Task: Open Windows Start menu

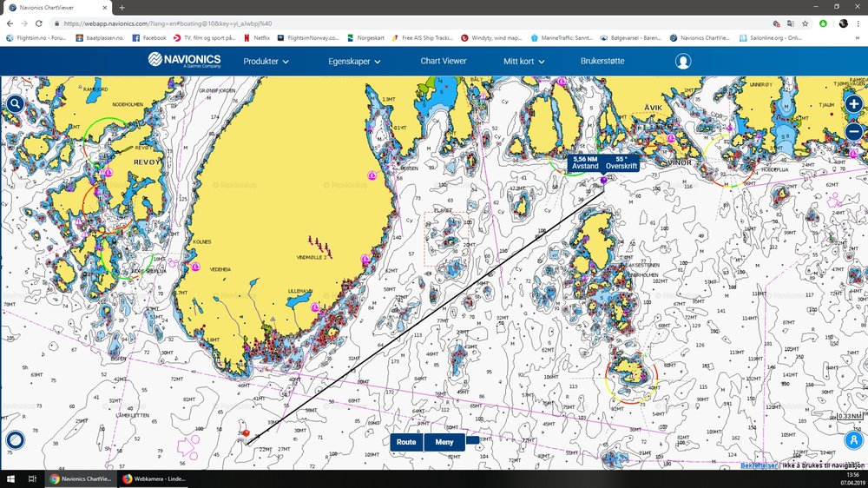Action: tap(10, 478)
